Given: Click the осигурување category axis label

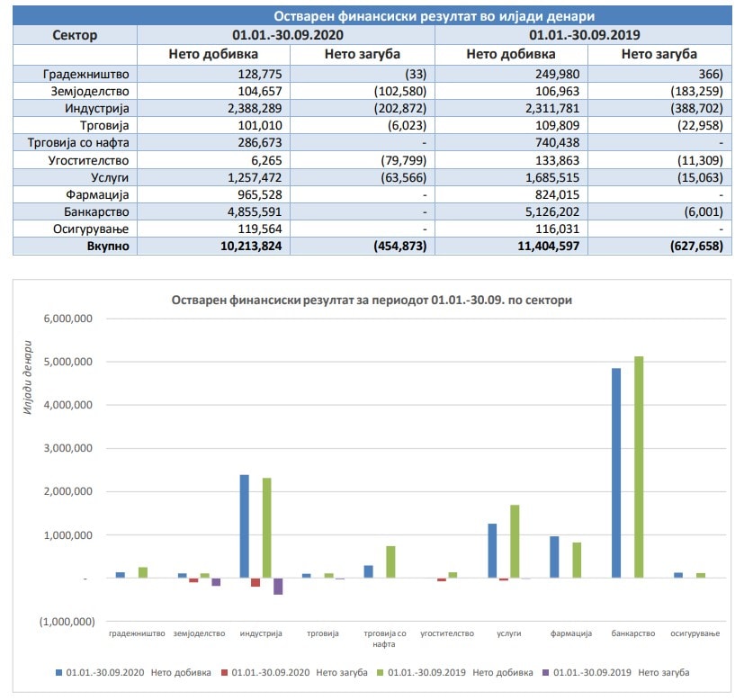Looking at the screenshot, I should [695, 633].
